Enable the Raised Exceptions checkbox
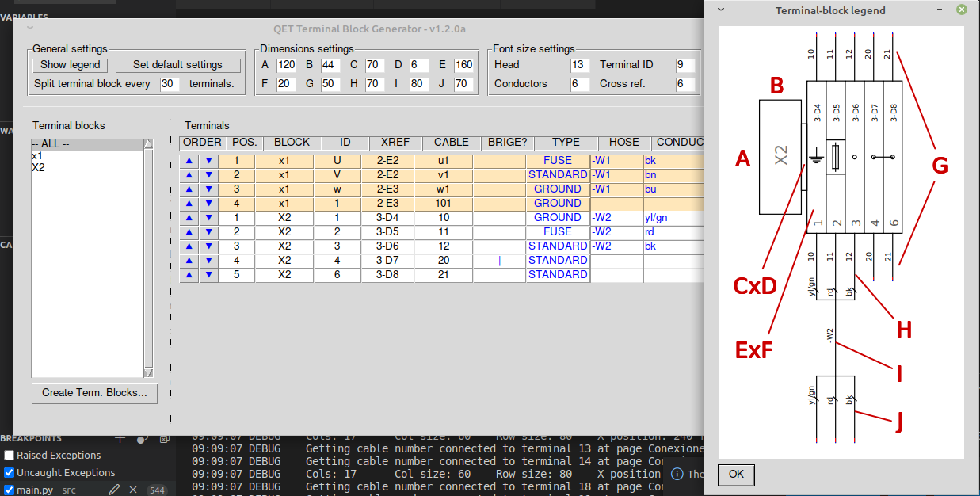Screen dimensions: 980x496 tap(10, 456)
